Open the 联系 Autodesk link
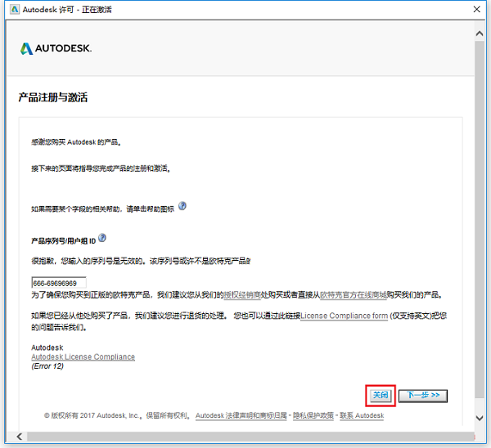The image size is (491, 448). pyautogui.click(x=362, y=416)
